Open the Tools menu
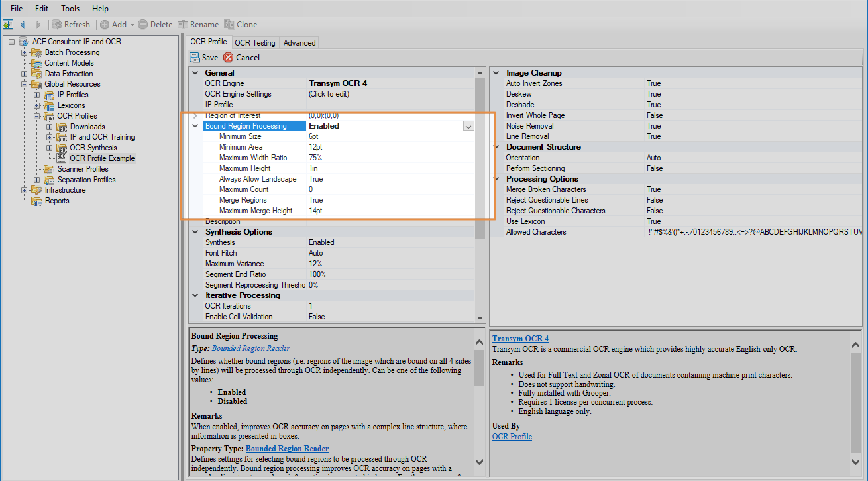The height and width of the screenshot is (481, 868). (x=70, y=9)
